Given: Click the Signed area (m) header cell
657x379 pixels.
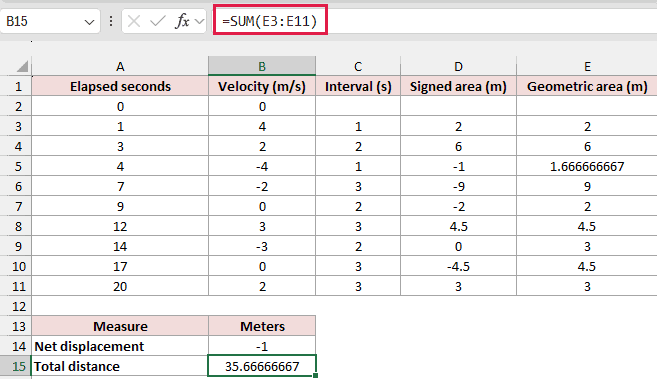Looking at the screenshot, I should tap(458, 86).
